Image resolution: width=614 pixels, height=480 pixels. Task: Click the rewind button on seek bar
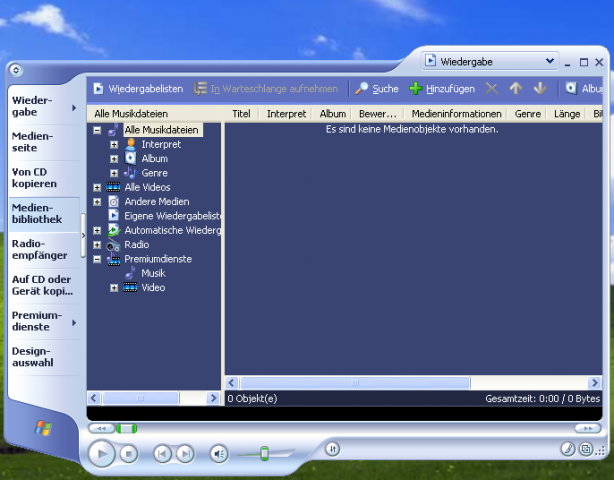pyautogui.click(x=101, y=428)
